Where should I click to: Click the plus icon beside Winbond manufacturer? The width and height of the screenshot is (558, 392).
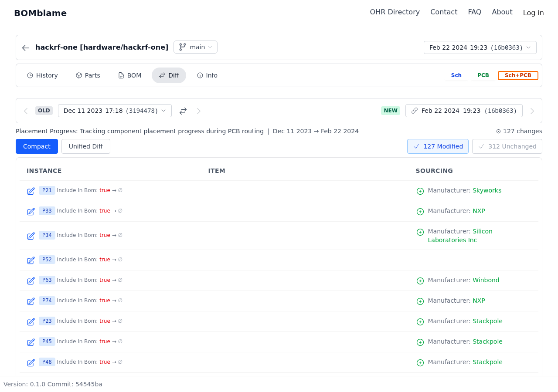(x=420, y=281)
